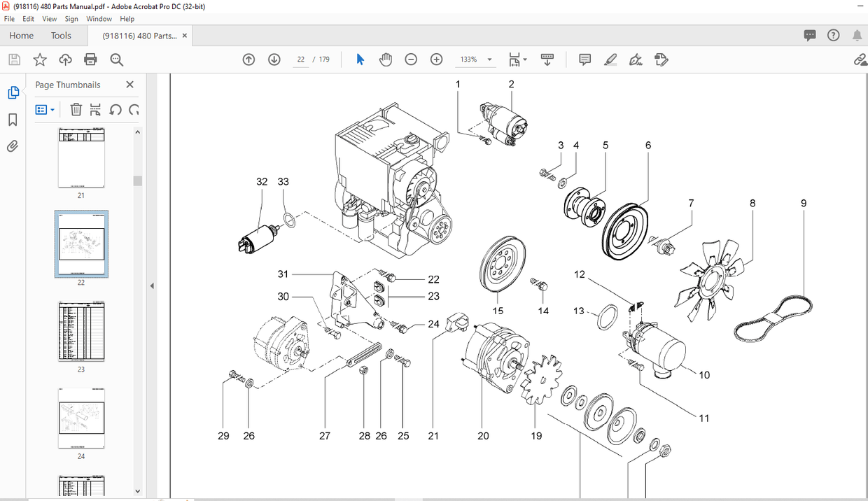Open the Attachments paperclip icon
Viewport: 868px width, 501px height.
(13, 146)
